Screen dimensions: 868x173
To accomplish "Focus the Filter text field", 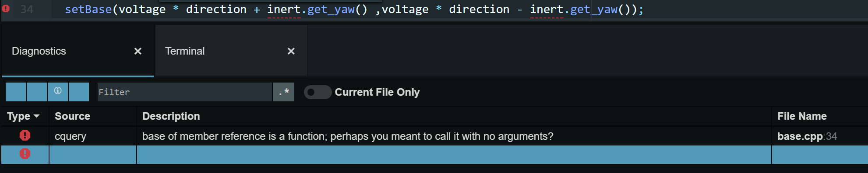I will (184, 92).
